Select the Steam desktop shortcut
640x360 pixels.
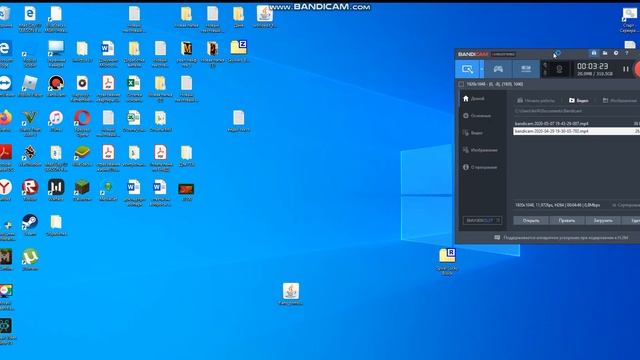[x=30, y=224]
